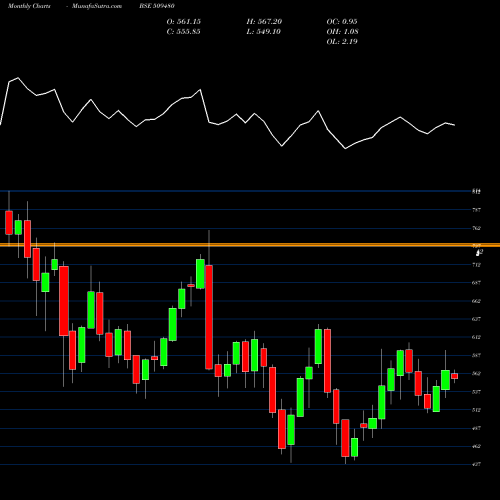Click the 687 price axis label
This screenshot has width=500, height=500.
click(477, 283)
